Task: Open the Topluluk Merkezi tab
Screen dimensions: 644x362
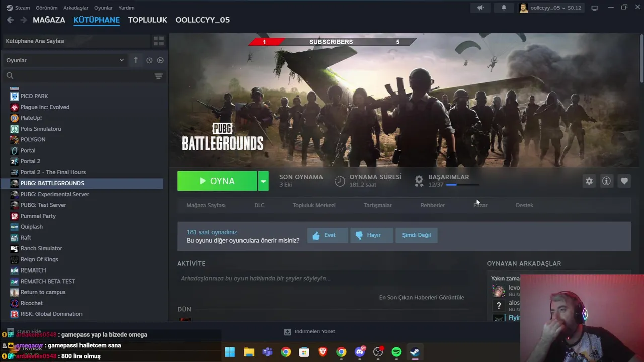Action: tap(314, 205)
